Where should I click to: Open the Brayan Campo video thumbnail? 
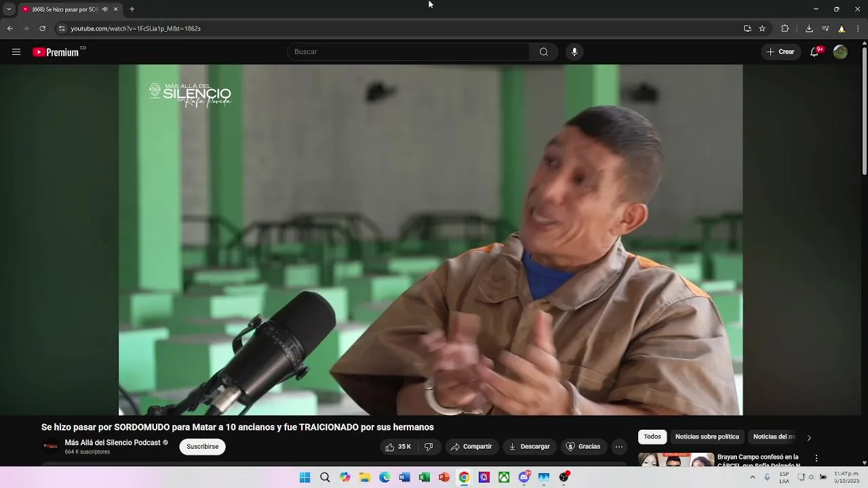(x=676, y=460)
